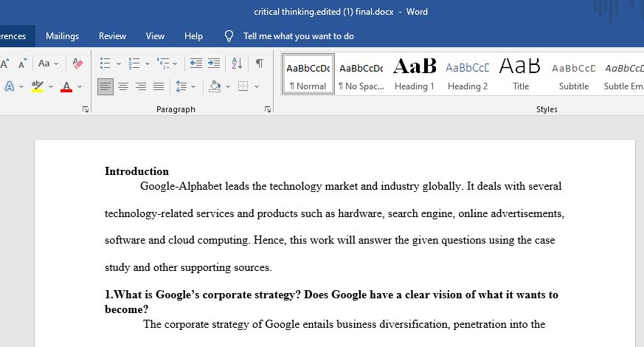Image resolution: width=644 pixels, height=347 pixels.
Task: Expand Text Effects dropdown arrow
Action: coord(21,87)
